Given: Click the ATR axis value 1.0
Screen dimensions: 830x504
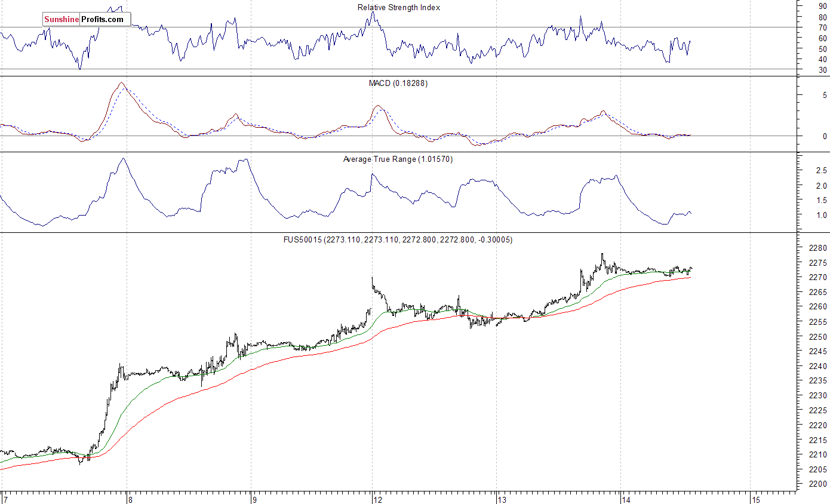Looking at the screenshot, I should pyautogui.click(x=821, y=215).
